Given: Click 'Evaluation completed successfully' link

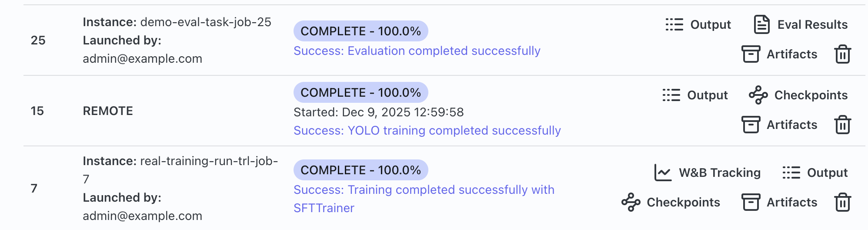Looking at the screenshot, I should click(x=417, y=51).
